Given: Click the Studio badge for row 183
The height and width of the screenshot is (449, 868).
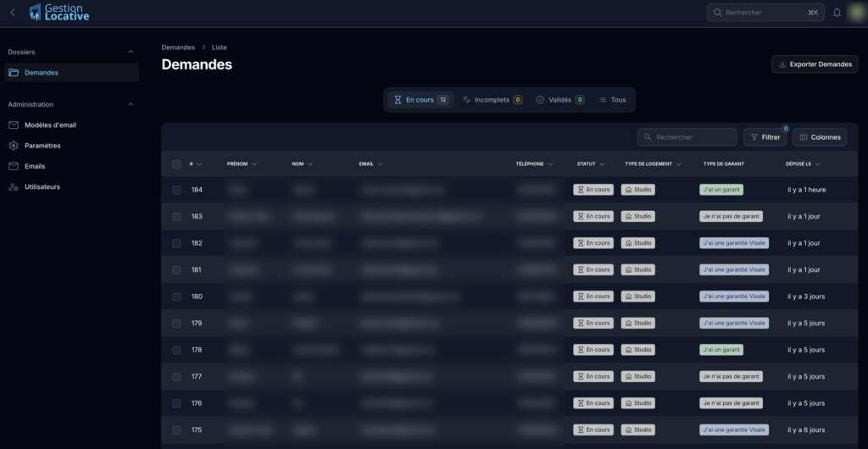Looking at the screenshot, I should [x=637, y=216].
